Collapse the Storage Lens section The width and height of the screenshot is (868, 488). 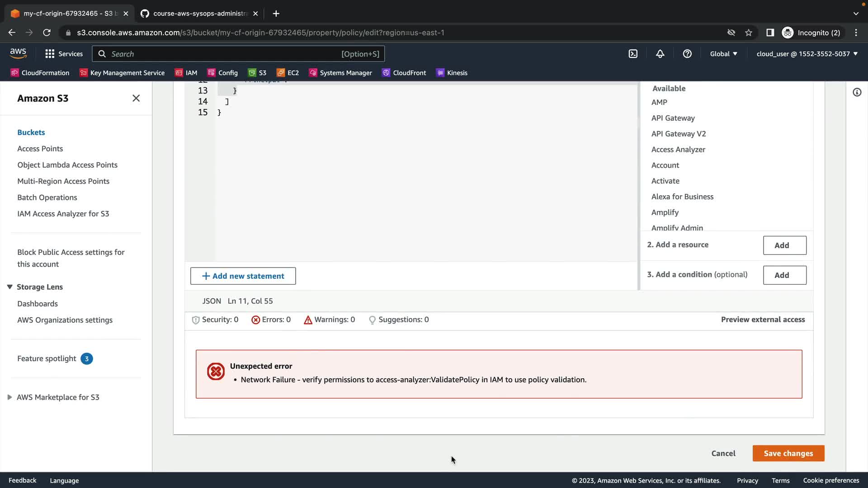pos(9,287)
